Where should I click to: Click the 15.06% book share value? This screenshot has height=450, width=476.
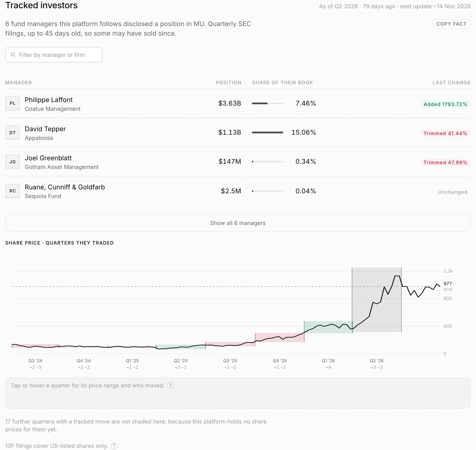(x=304, y=132)
